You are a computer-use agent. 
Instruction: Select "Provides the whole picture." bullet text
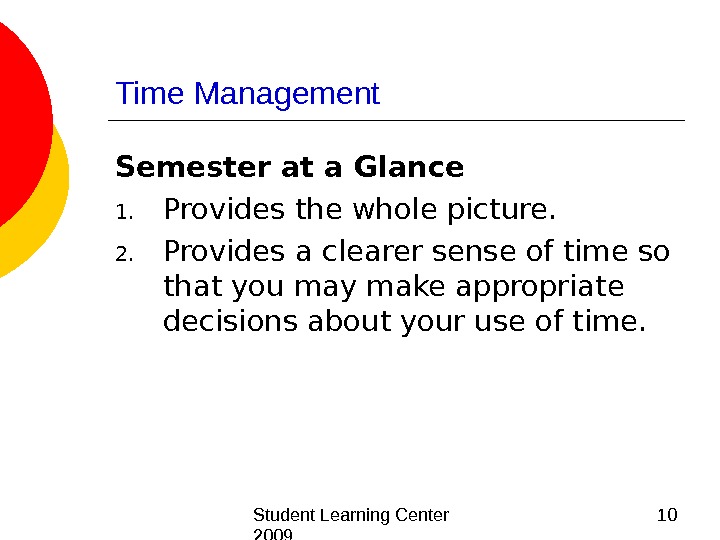(359, 211)
